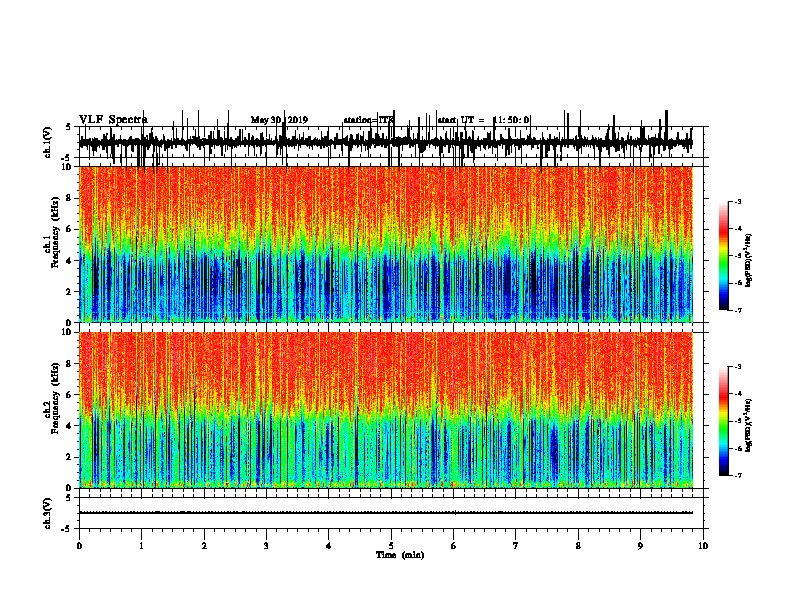Click the -7 label on ch.2 color bar
This screenshot has height=612, width=792.
click(x=738, y=475)
